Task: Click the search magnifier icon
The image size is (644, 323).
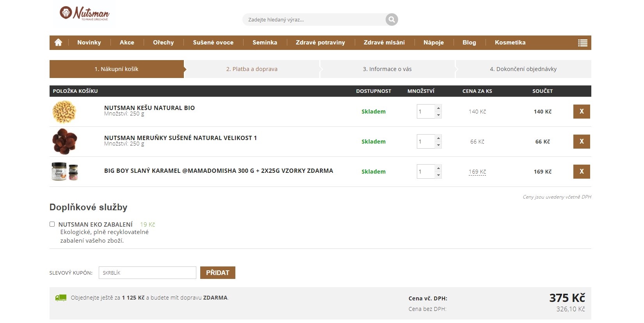Action: pyautogui.click(x=391, y=20)
